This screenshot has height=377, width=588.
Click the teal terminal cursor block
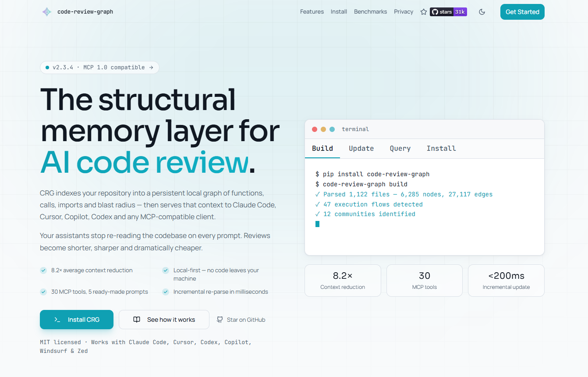(x=317, y=224)
